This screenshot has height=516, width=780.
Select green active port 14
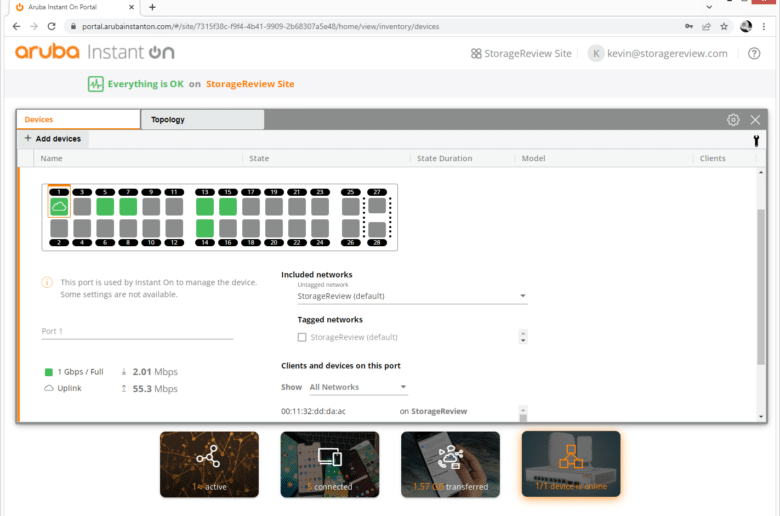(x=205, y=228)
